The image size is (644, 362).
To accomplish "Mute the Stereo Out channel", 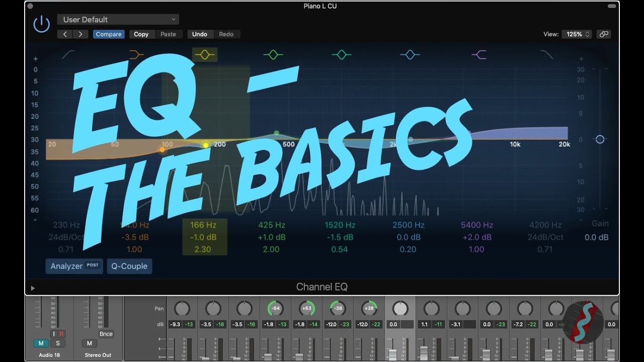I will coord(89,343).
